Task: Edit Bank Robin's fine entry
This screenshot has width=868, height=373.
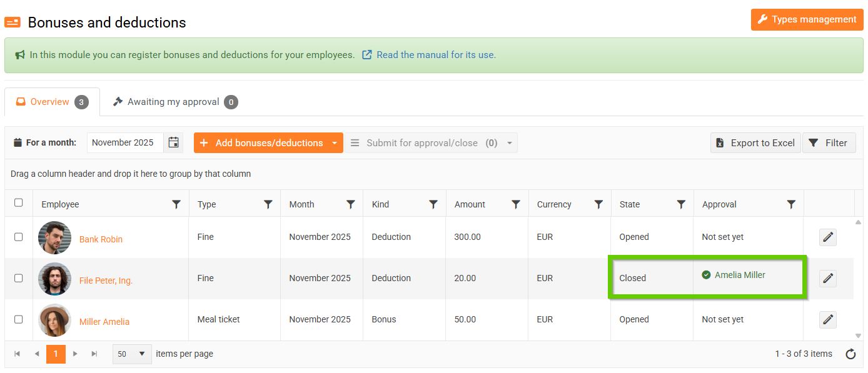Action: coord(828,237)
